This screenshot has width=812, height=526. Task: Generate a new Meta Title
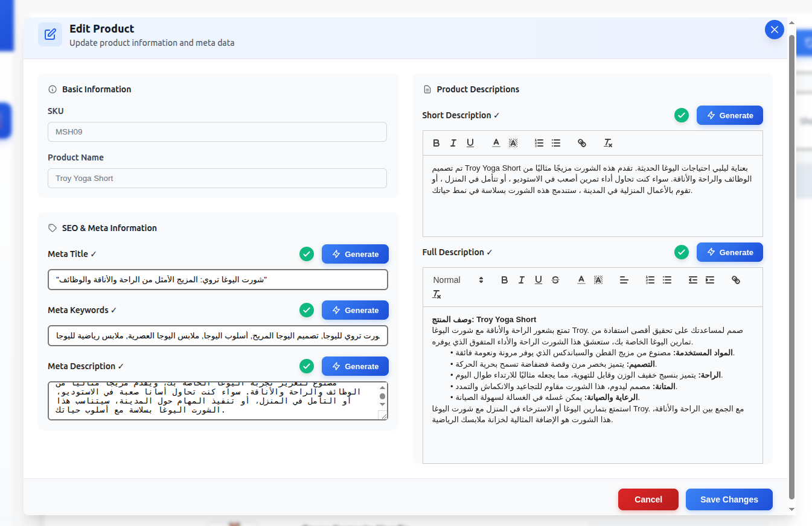click(x=355, y=254)
